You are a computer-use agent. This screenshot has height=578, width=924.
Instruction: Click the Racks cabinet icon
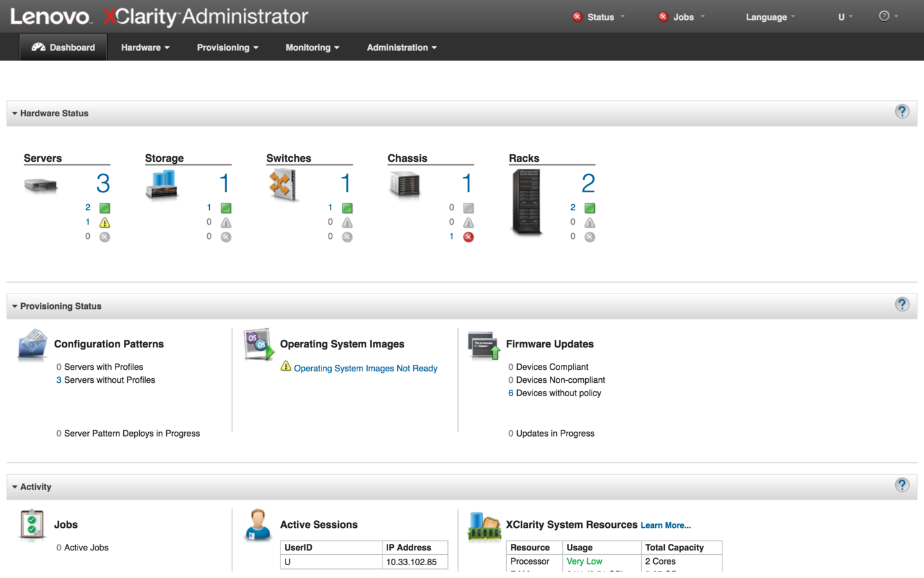(526, 202)
